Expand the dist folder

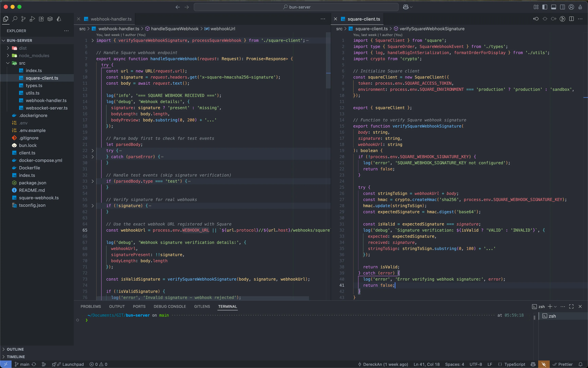tap(37, 48)
